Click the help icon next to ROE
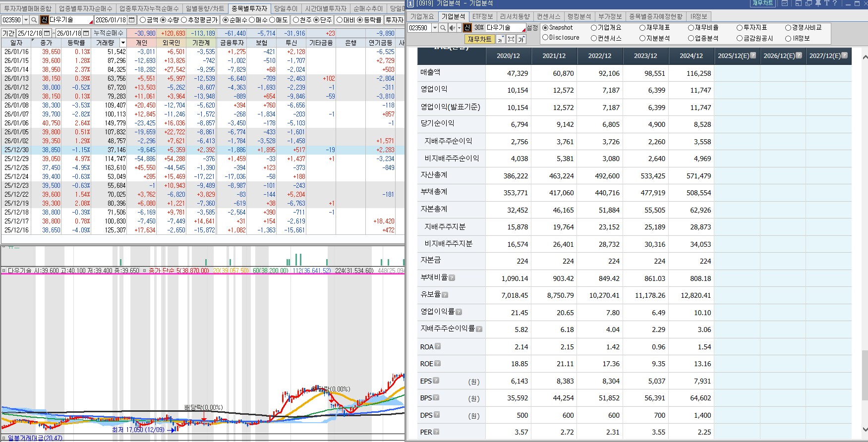Screen dimensions: 868x442 pos(437,363)
